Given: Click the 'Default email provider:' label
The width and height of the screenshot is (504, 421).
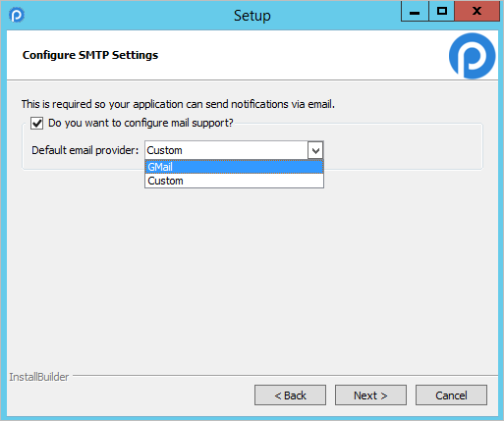Looking at the screenshot, I should 85,150.
